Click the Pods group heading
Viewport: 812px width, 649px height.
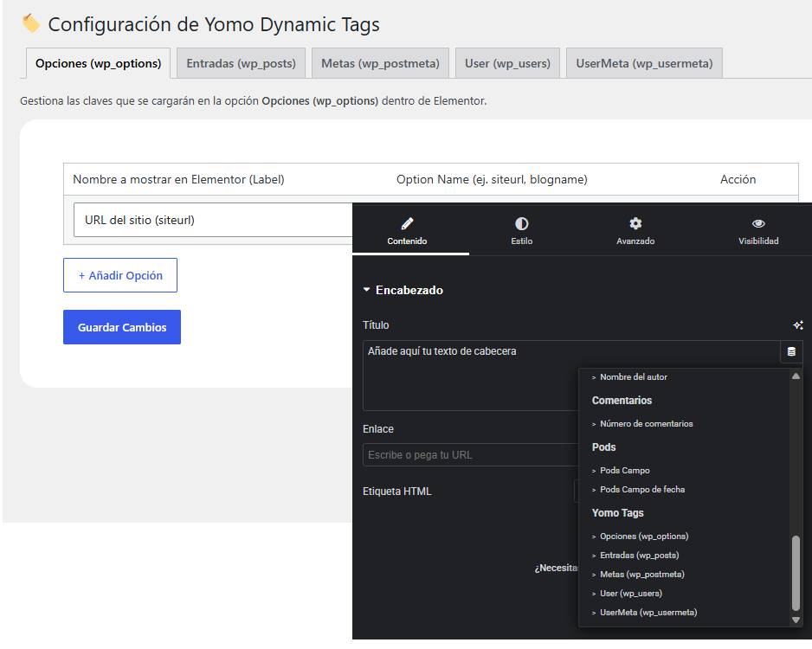604,447
